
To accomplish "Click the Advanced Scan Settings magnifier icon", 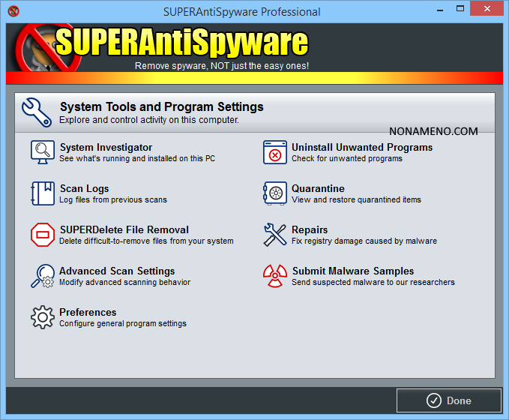I will [x=43, y=276].
